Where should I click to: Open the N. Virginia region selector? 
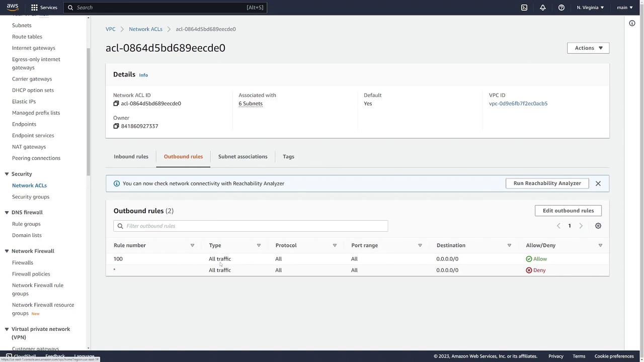point(590,8)
